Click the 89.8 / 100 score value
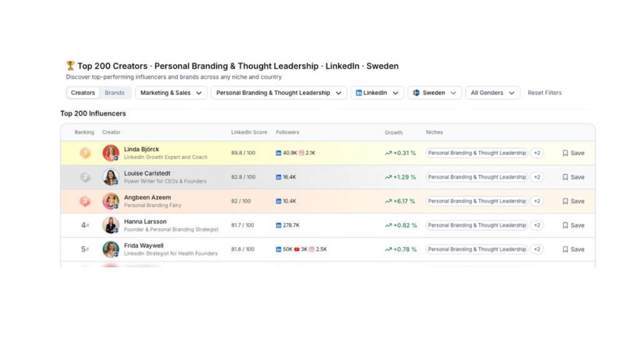 point(243,153)
